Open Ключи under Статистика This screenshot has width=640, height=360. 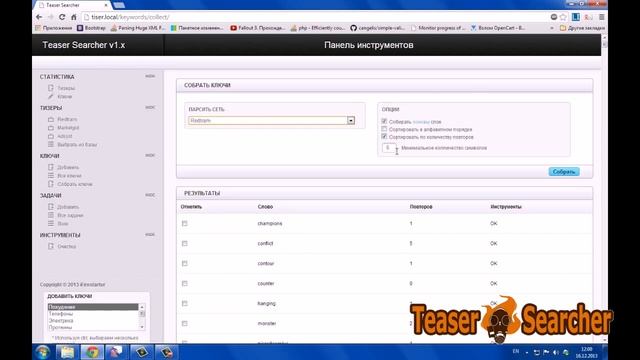coord(64,97)
